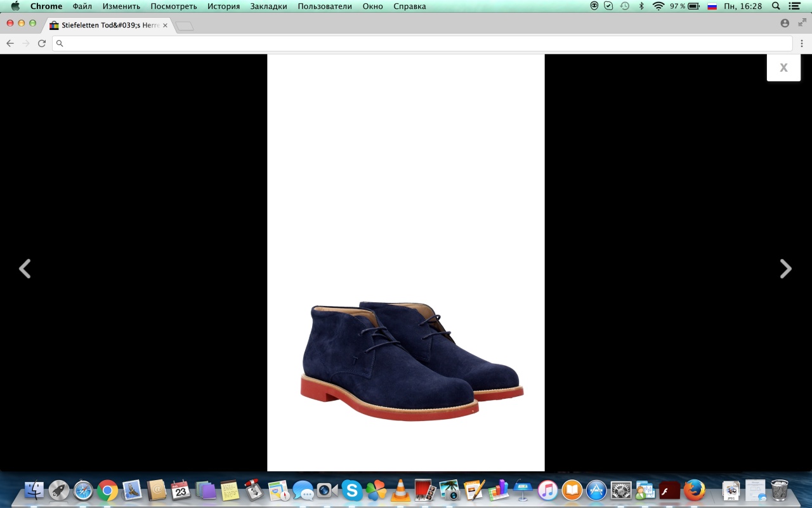The image size is (812, 508).
Task: Close the Stiefeletten Tod's tab
Action: [x=165, y=25]
